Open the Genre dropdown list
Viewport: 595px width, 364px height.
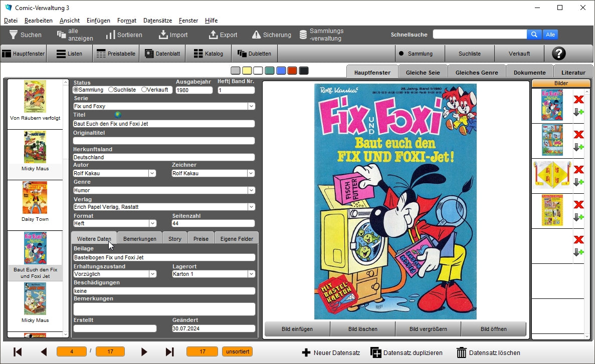[x=251, y=190]
